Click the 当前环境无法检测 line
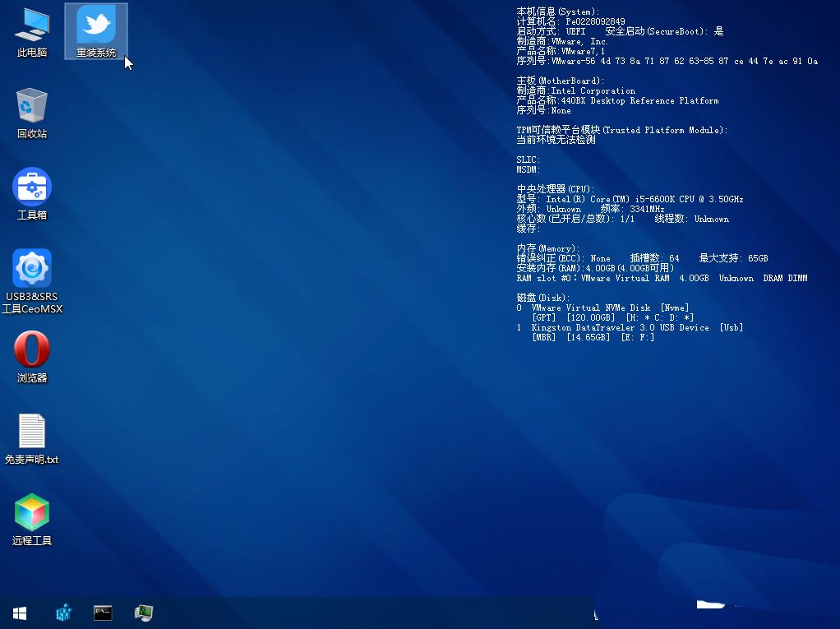Viewport: 840px width, 629px height. click(x=556, y=140)
